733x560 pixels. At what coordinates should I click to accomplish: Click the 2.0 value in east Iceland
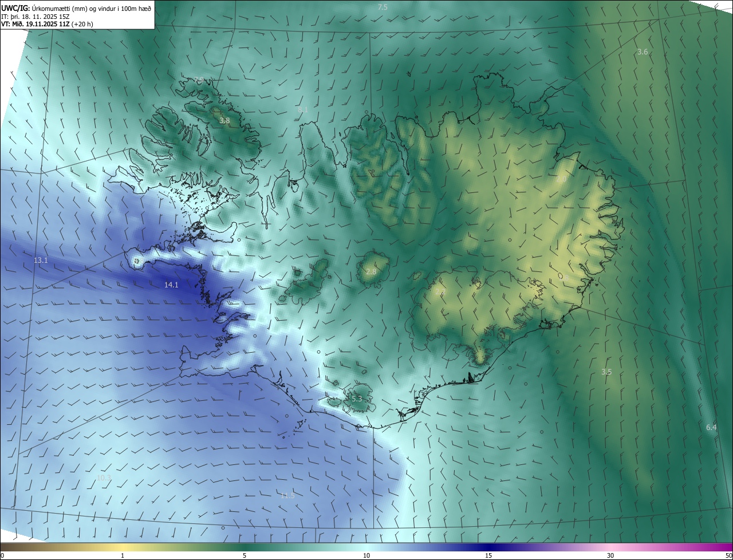(561, 179)
